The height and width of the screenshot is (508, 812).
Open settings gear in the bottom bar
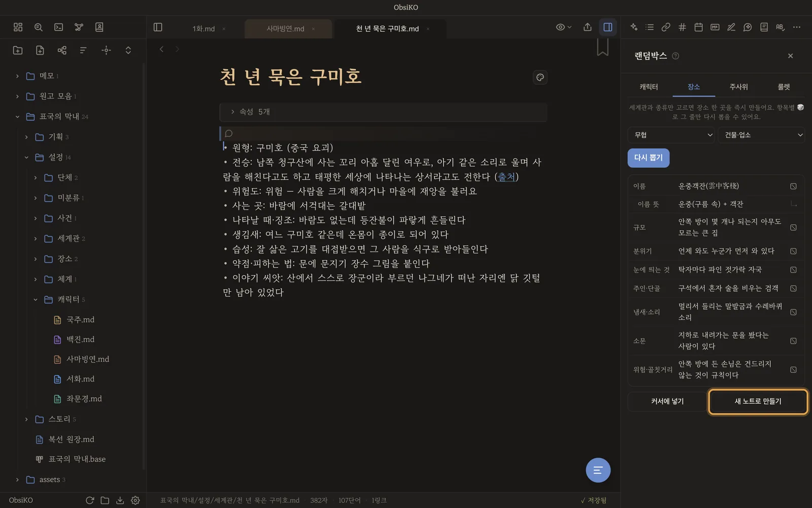[136, 500]
